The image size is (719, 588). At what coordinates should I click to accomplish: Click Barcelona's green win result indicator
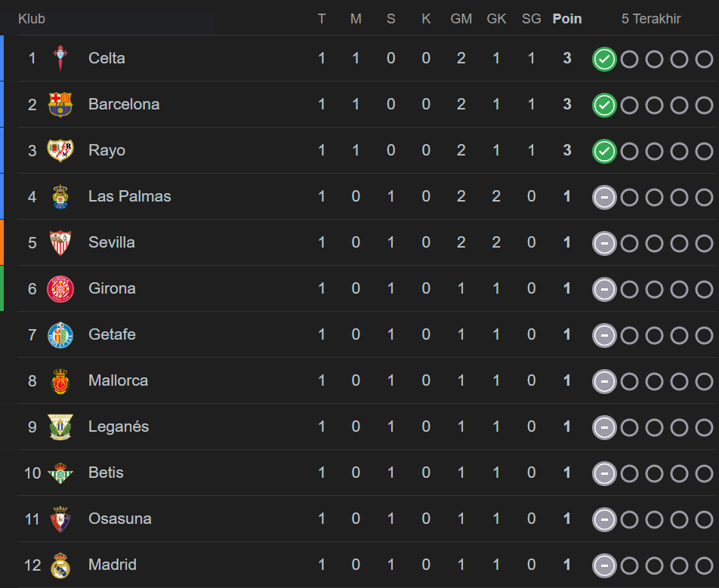pyautogui.click(x=604, y=105)
